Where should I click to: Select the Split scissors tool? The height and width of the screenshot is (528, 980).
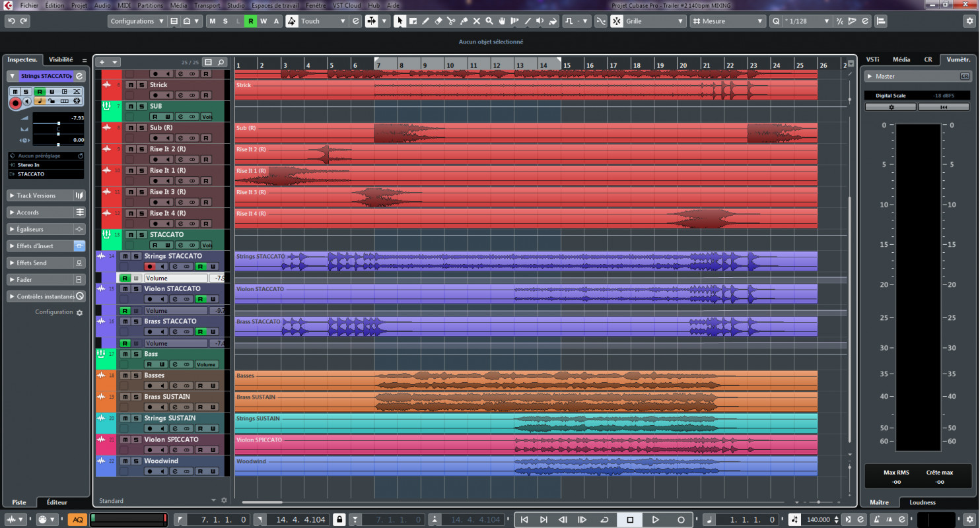[x=451, y=21]
